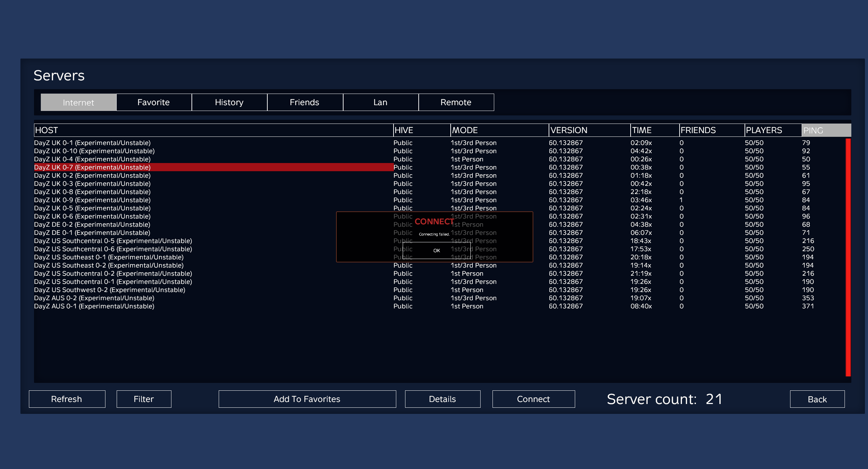Refresh the server list
The width and height of the screenshot is (868, 469).
click(67, 399)
